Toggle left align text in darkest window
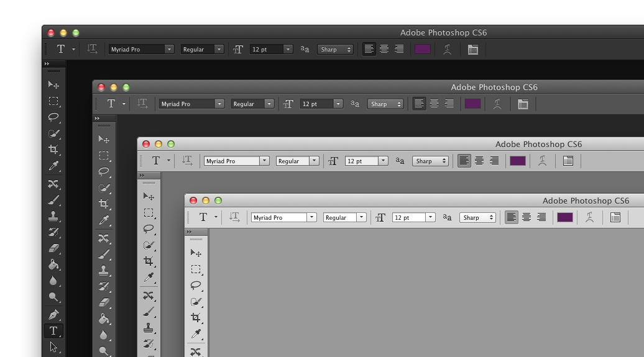The image size is (644, 357). 369,49
